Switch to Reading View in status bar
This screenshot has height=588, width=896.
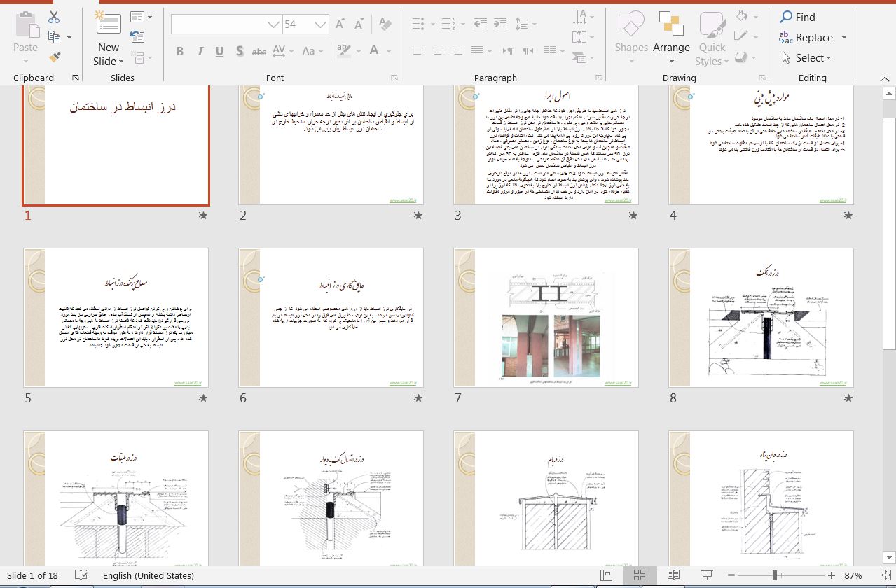point(673,575)
